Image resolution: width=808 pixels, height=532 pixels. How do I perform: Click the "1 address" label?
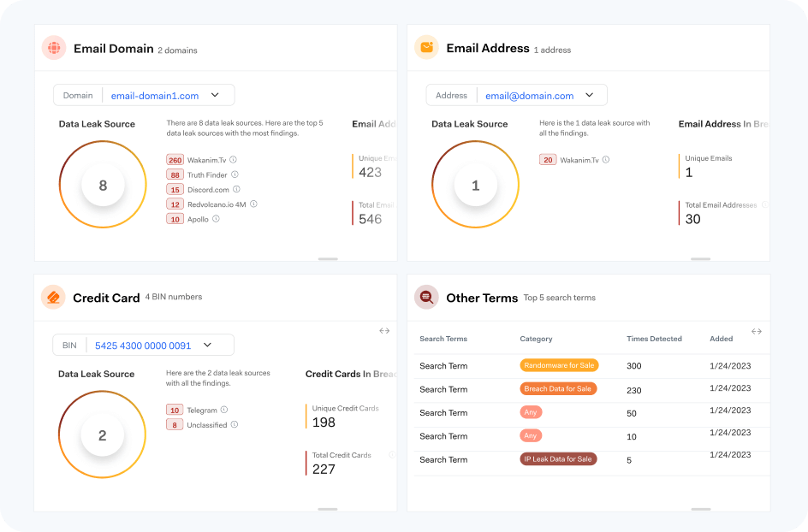pos(552,50)
